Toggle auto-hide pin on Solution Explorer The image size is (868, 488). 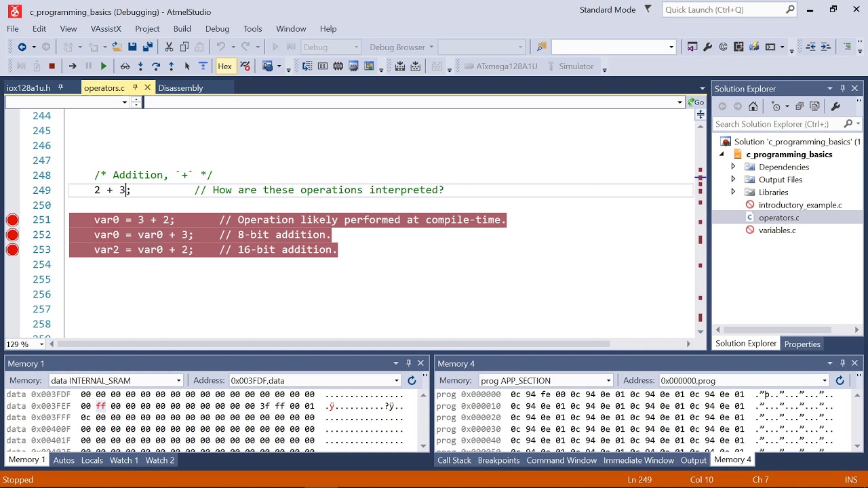click(843, 88)
